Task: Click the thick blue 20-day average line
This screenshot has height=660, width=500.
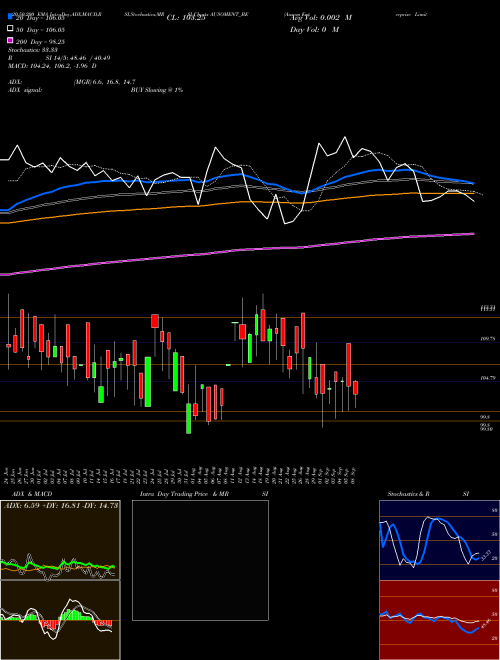Action: click(236, 176)
